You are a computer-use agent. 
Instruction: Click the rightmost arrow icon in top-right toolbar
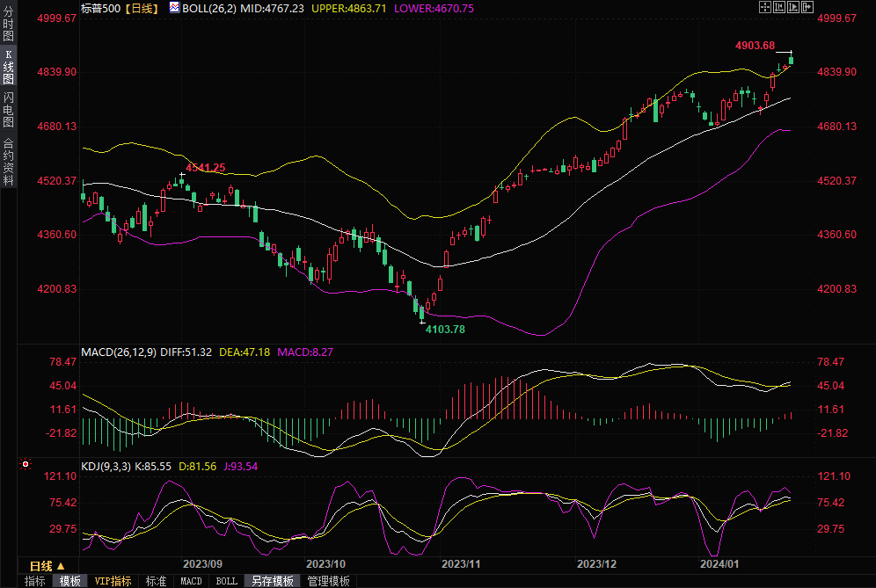807,7
